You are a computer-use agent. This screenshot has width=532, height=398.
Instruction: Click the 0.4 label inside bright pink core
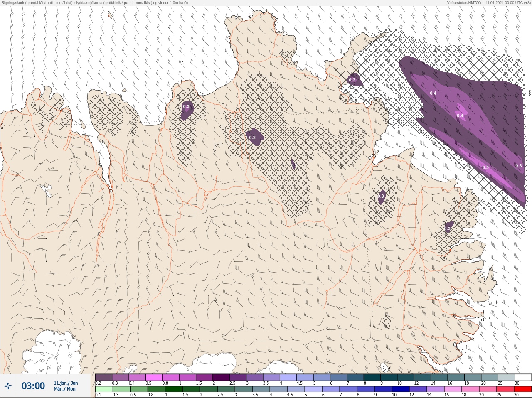[x=460, y=115]
